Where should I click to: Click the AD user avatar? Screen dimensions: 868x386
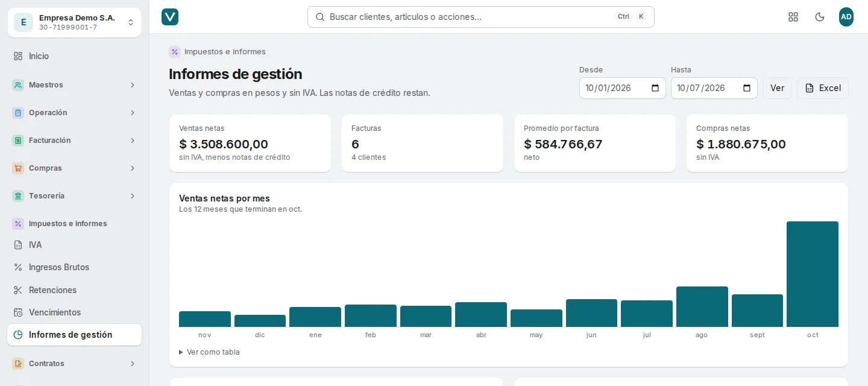pos(846,17)
